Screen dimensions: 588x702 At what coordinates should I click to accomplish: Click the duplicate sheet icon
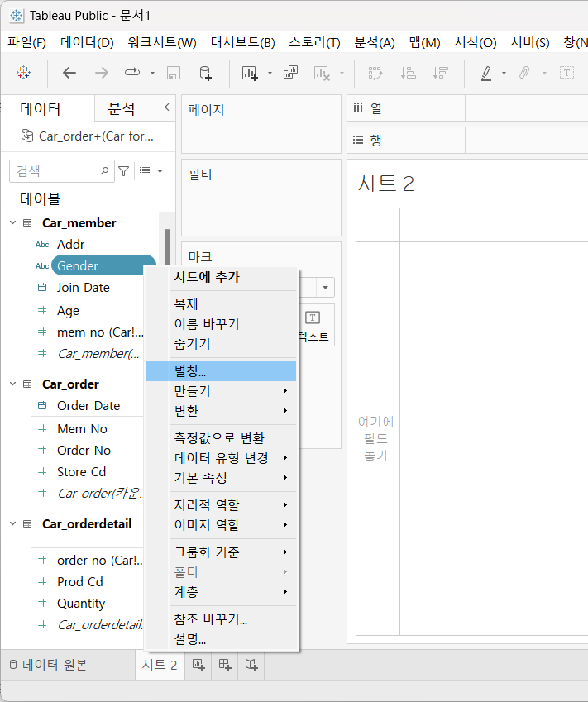(290, 72)
